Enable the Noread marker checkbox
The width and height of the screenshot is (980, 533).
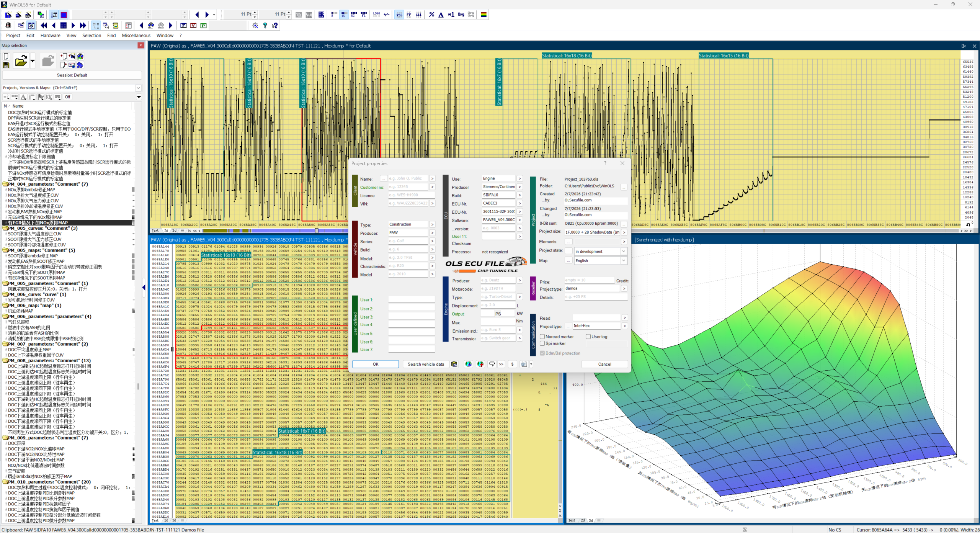(542, 337)
